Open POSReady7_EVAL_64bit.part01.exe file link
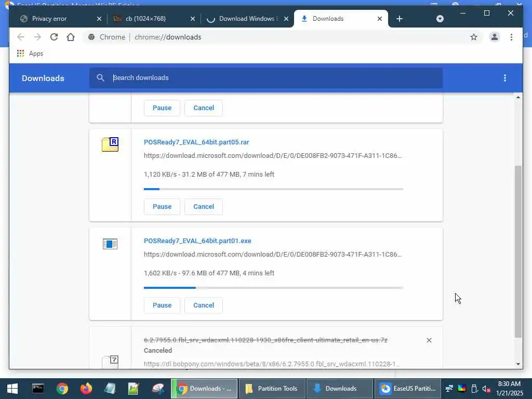The width and height of the screenshot is (532, 399). [197, 241]
